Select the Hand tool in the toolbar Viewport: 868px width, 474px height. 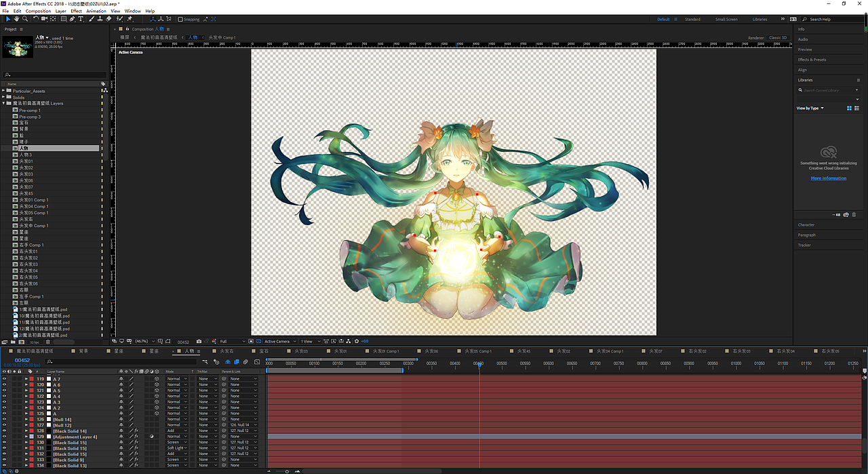coord(16,19)
